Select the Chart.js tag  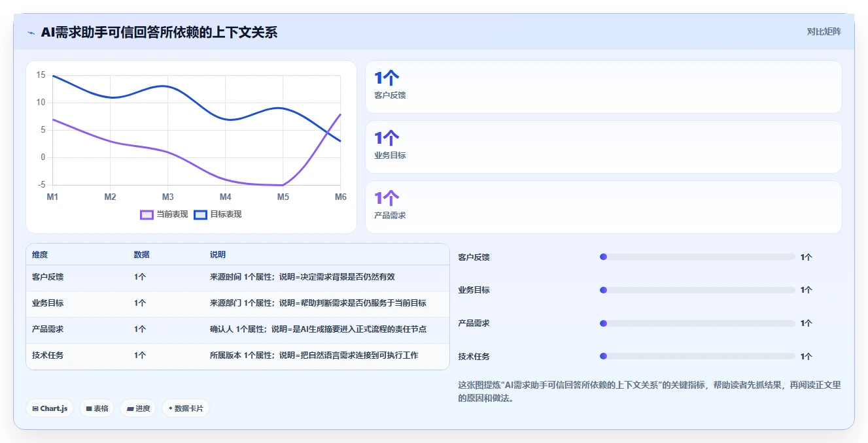tap(50, 408)
